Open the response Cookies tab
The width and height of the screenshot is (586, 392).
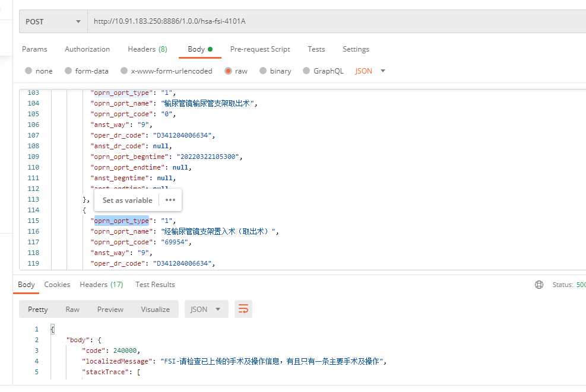pyautogui.click(x=57, y=285)
